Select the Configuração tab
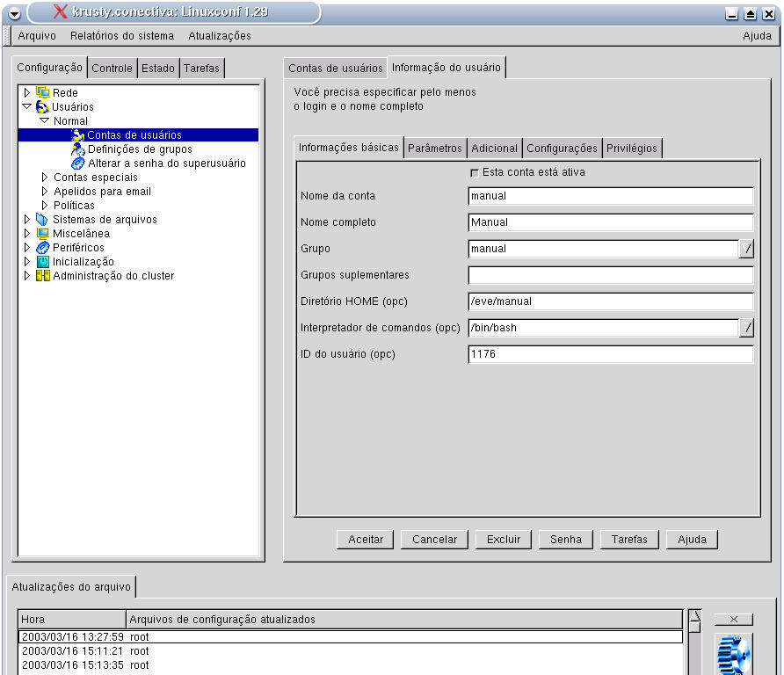 tap(49, 67)
